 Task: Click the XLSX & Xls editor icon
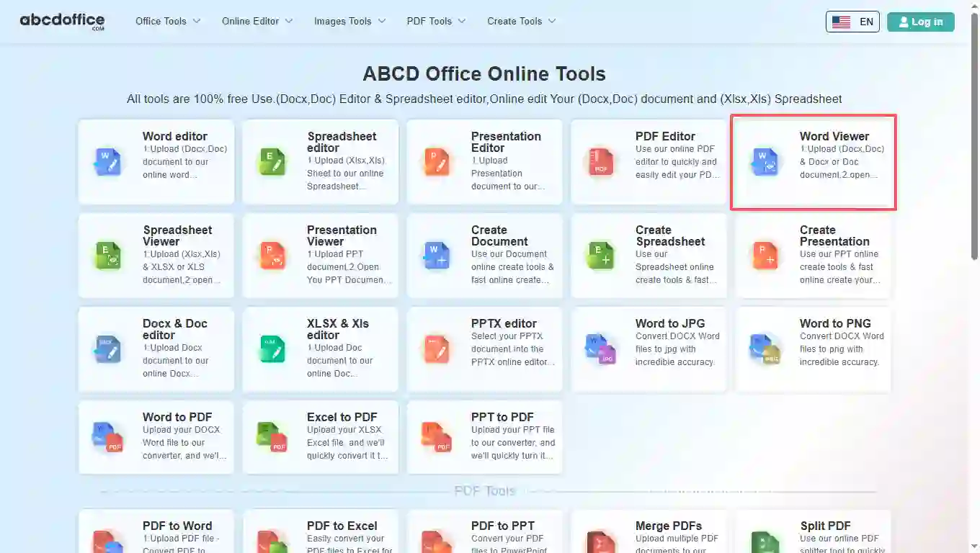click(x=272, y=349)
